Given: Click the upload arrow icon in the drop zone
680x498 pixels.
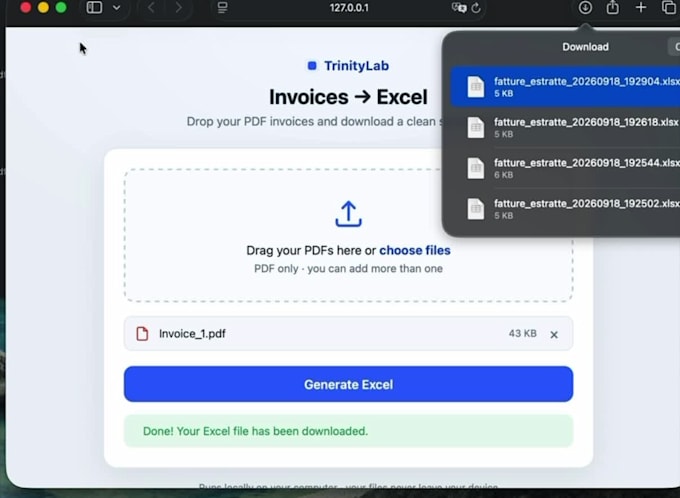Looking at the screenshot, I should (348, 213).
